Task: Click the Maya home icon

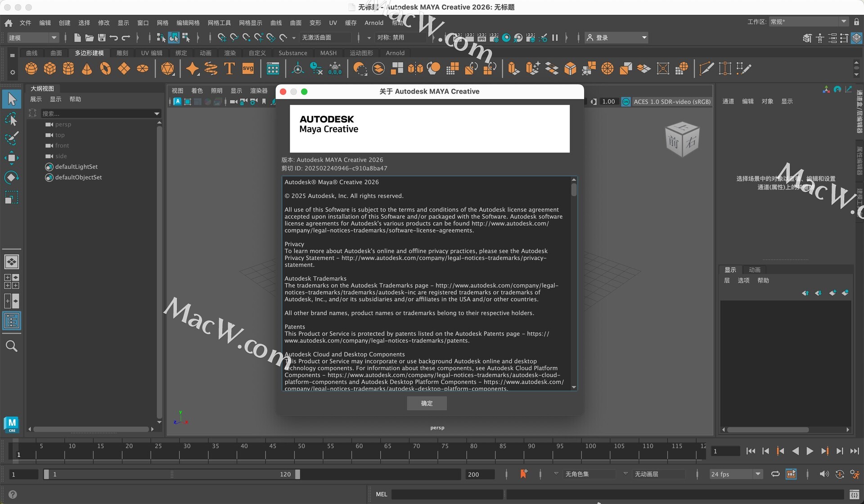Action: 9,23
